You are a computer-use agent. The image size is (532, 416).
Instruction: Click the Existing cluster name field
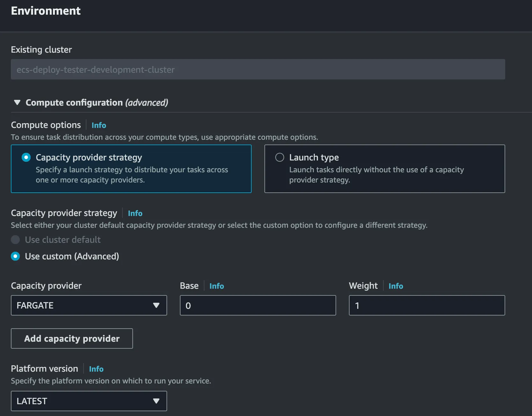[258, 70]
